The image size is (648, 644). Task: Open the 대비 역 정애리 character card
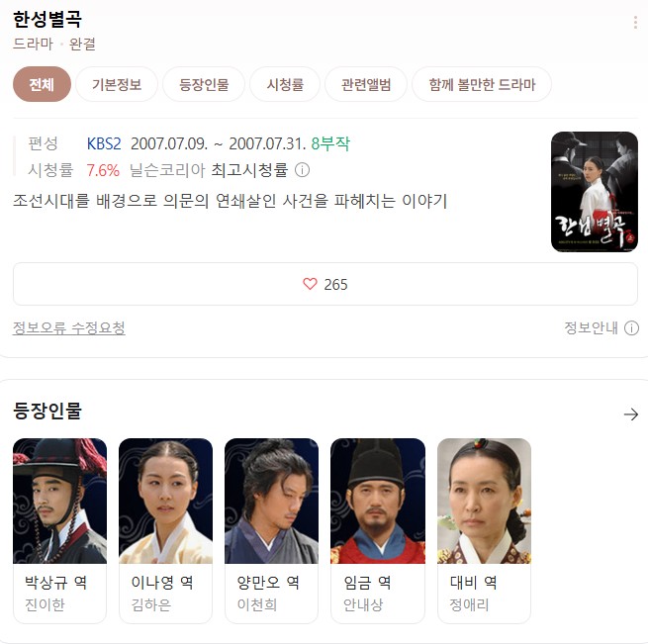click(484, 531)
